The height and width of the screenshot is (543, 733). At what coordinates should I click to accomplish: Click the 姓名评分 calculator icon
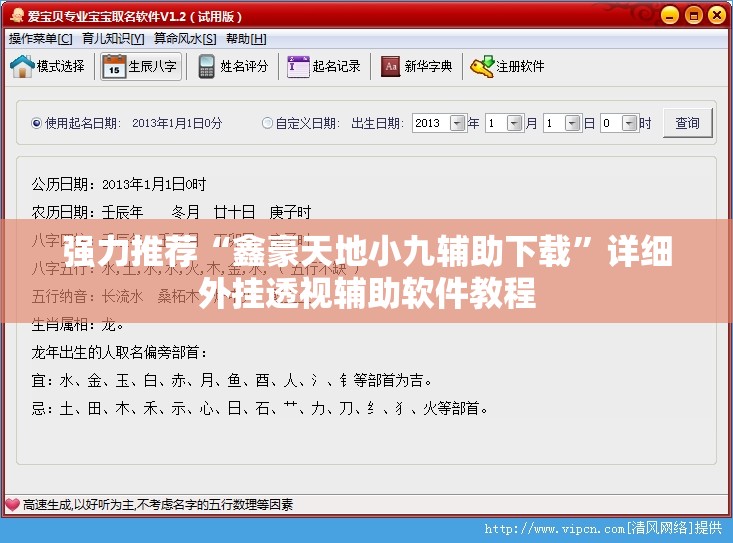(206, 66)
